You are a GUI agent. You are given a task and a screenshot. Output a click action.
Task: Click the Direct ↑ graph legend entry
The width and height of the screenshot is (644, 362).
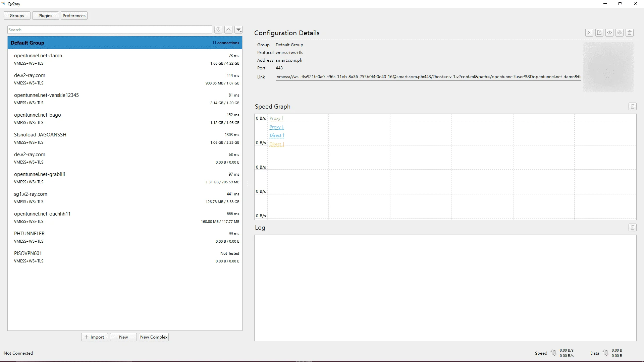(277, 135)
